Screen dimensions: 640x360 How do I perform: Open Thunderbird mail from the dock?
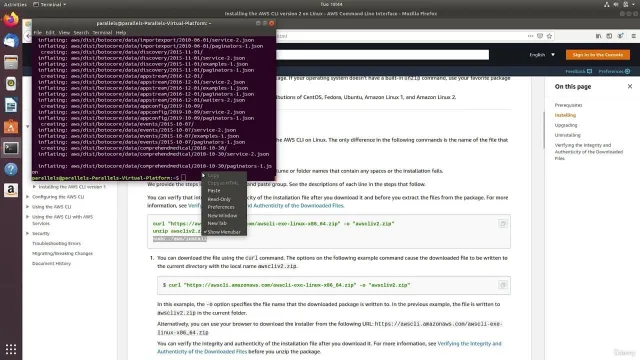click(x=11, y=41)
